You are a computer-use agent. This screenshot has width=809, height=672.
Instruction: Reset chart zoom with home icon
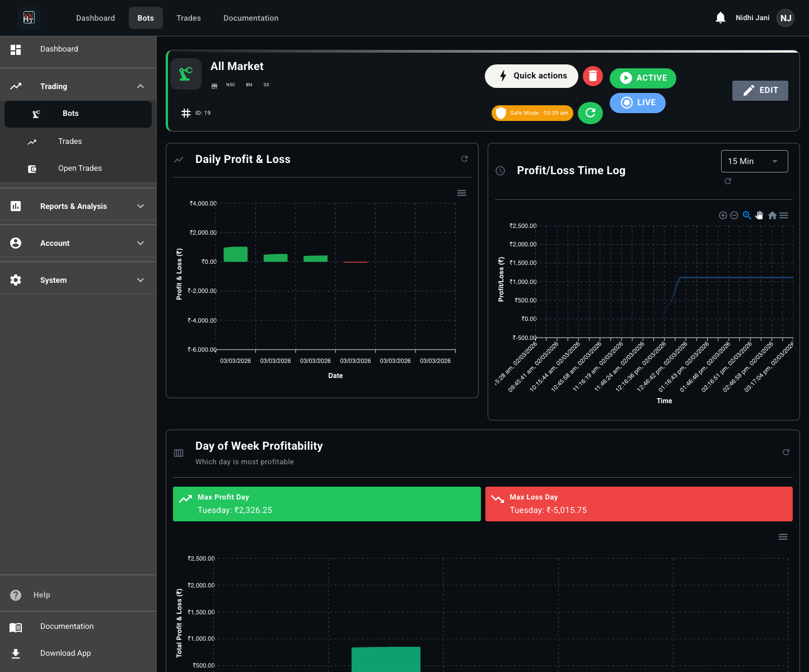pos(772,216)
